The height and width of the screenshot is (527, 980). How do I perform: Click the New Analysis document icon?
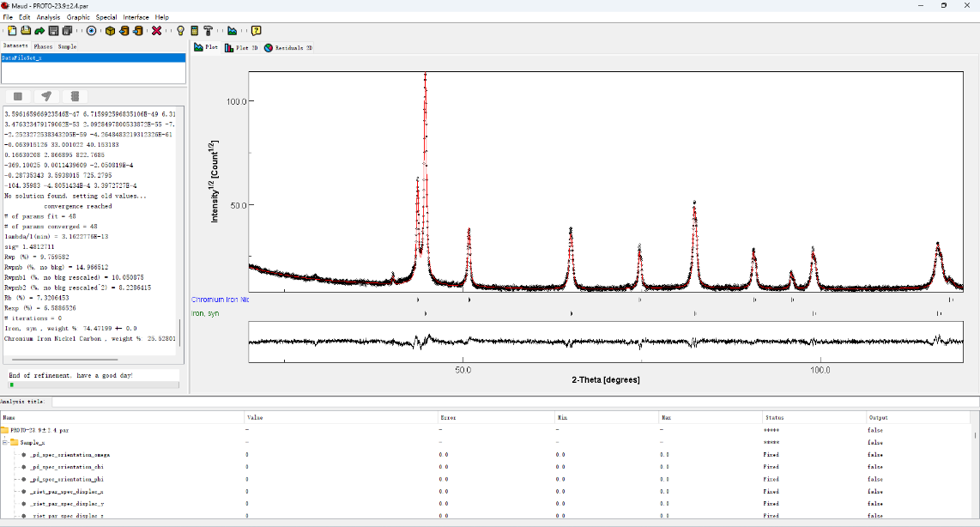coord(11,31)
